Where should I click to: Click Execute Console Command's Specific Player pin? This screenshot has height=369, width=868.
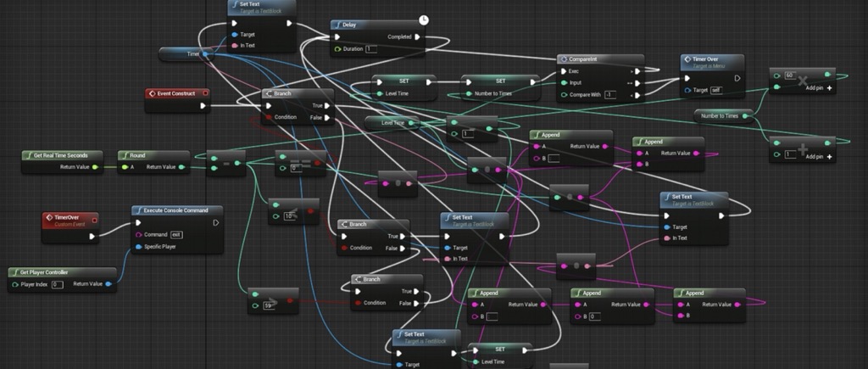tap(138, 247)
